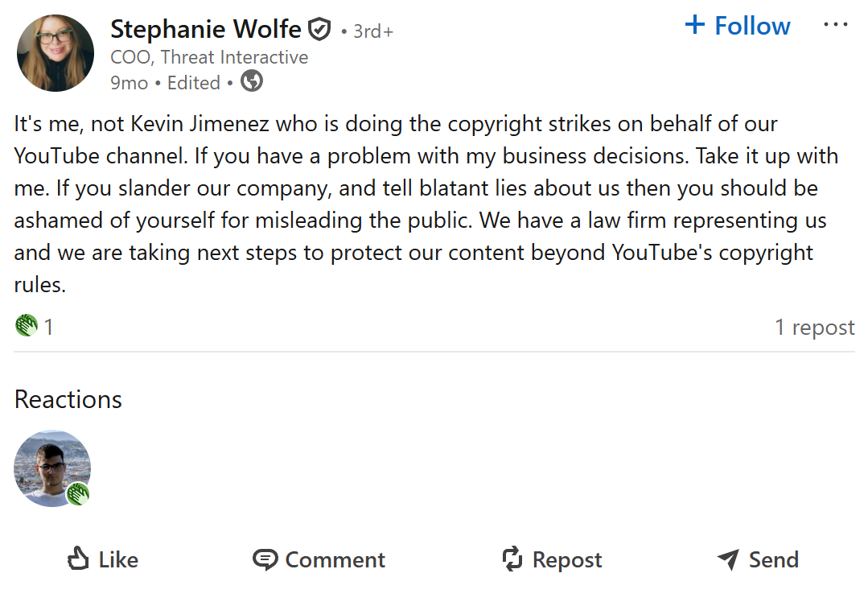
Task: Click the globe public visibility icon
Action: [252, 82]
